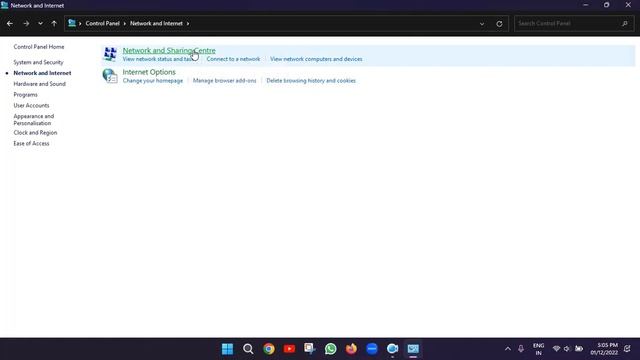Open Manage browser add-ons

pyautogui.click(x=224, y=81)
